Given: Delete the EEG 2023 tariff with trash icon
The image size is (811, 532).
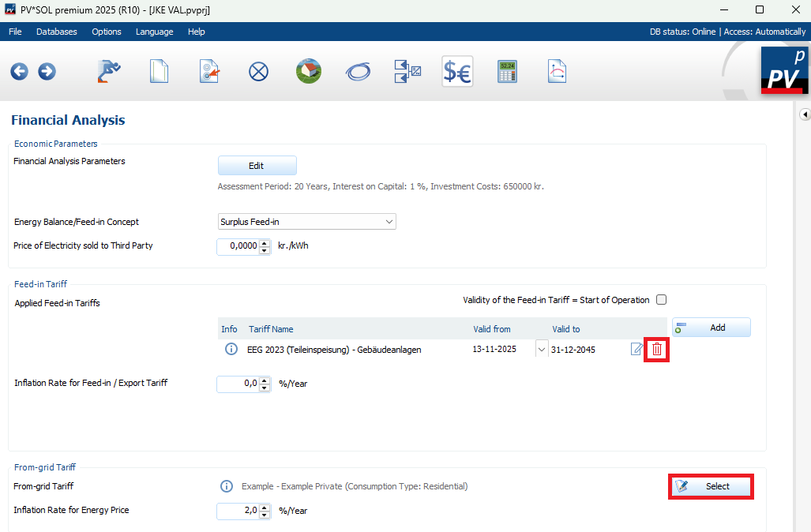Looking at the screenshot, I should click(x=657, y=350).
